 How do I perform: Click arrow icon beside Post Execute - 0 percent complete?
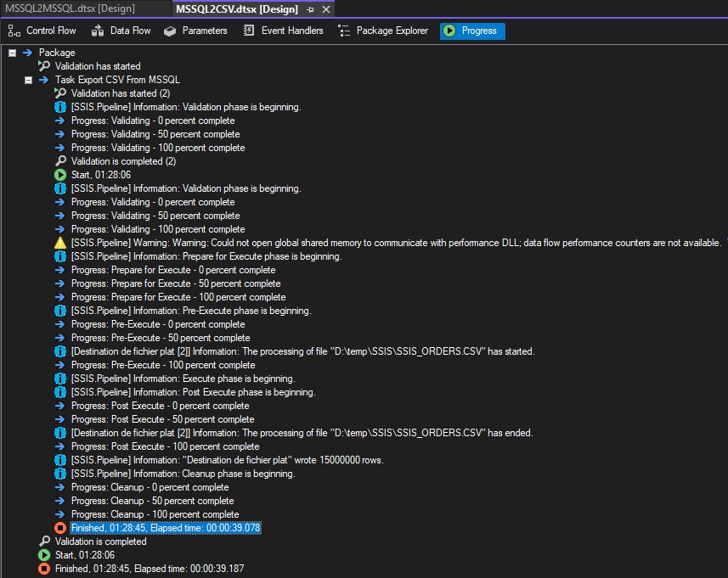click(x=60, y=406)
